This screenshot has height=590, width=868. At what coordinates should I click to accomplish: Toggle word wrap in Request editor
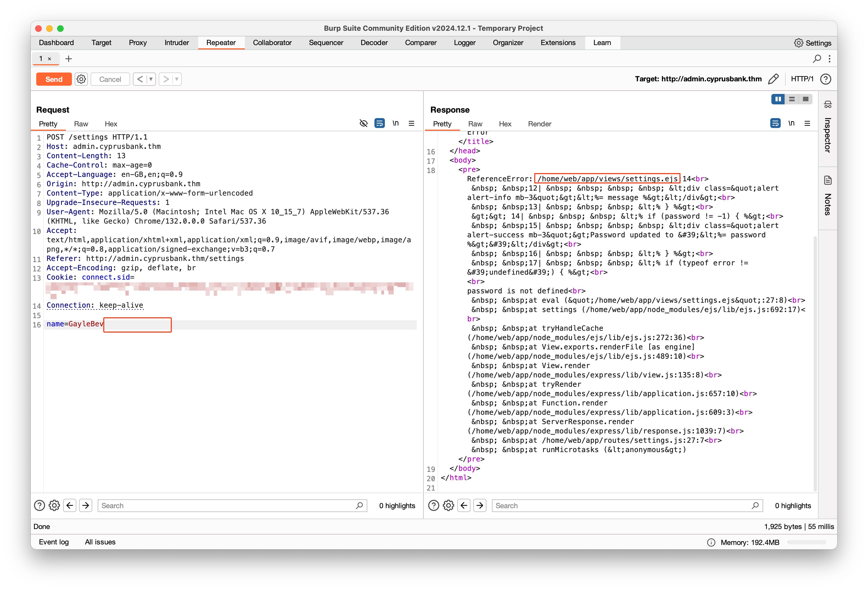[379, 123]
